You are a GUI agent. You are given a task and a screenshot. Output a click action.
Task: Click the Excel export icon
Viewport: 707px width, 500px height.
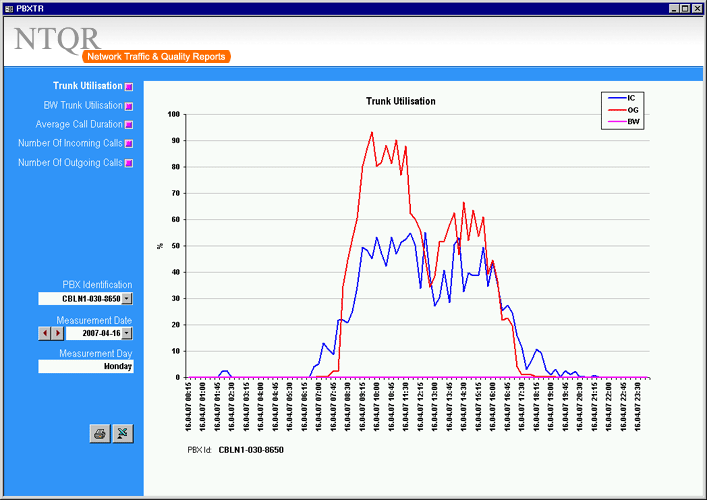122,433
